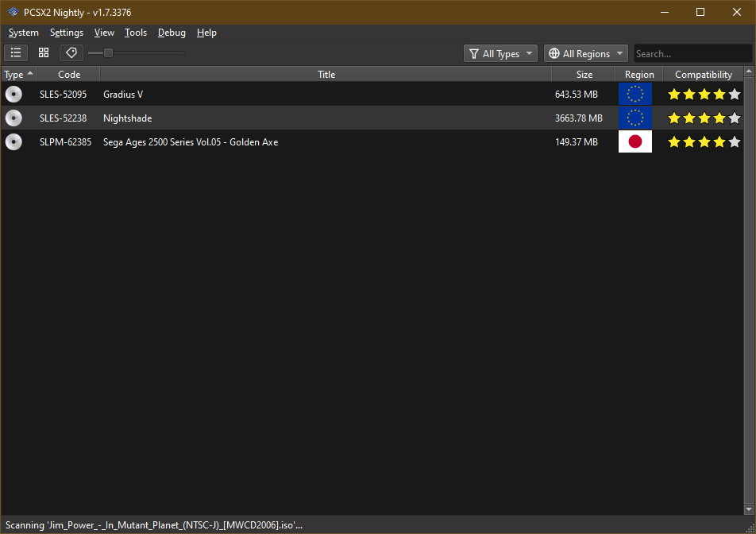This screenshot has height=534, width=756.
Task: Sort by the Title column header
Action: tap(326, 74)
